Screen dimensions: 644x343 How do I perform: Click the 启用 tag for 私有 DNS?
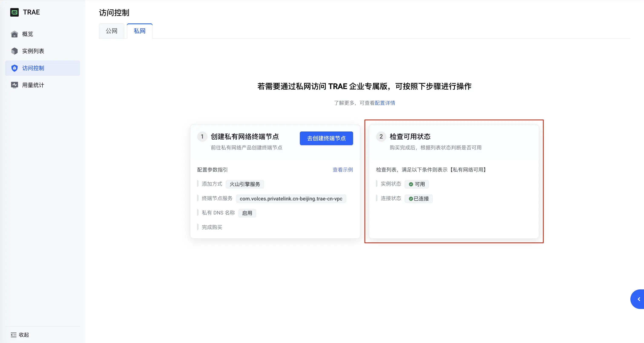[247, 213]
